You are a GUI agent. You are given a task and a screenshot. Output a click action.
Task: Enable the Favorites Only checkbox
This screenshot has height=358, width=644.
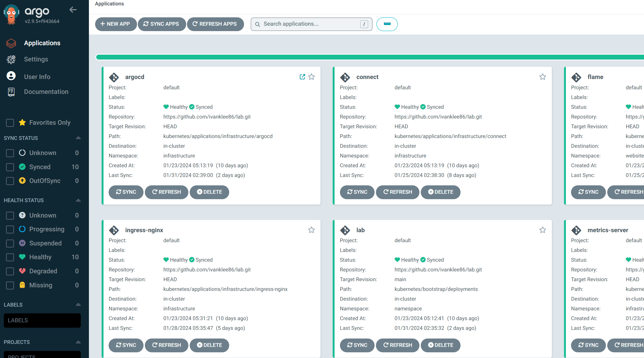(10, 123)
